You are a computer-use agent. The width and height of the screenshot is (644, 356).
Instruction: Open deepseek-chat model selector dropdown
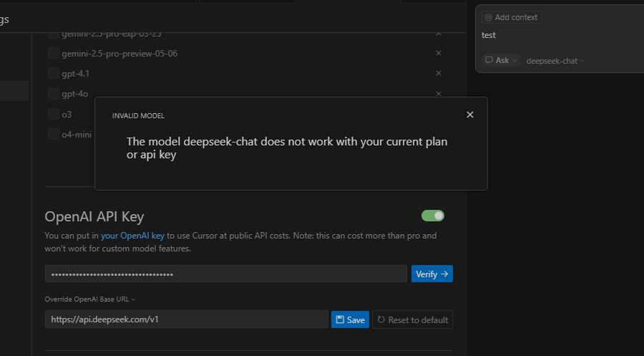click(x=555, y=61)
